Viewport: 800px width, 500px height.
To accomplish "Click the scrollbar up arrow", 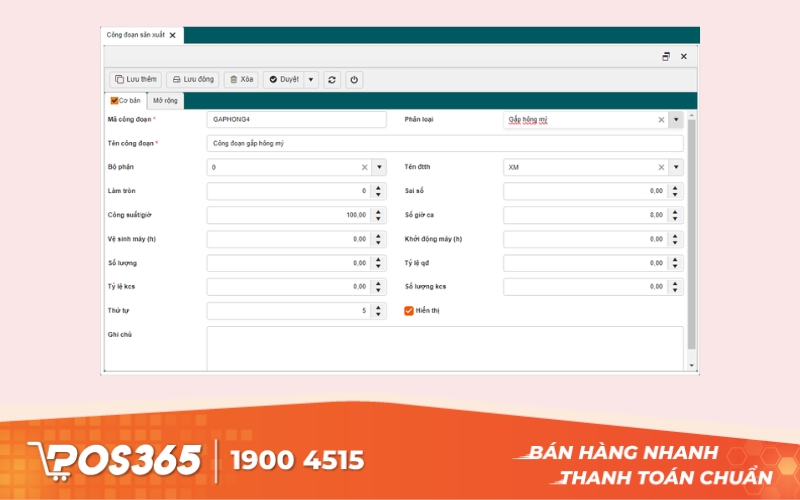I will (691, 116).
